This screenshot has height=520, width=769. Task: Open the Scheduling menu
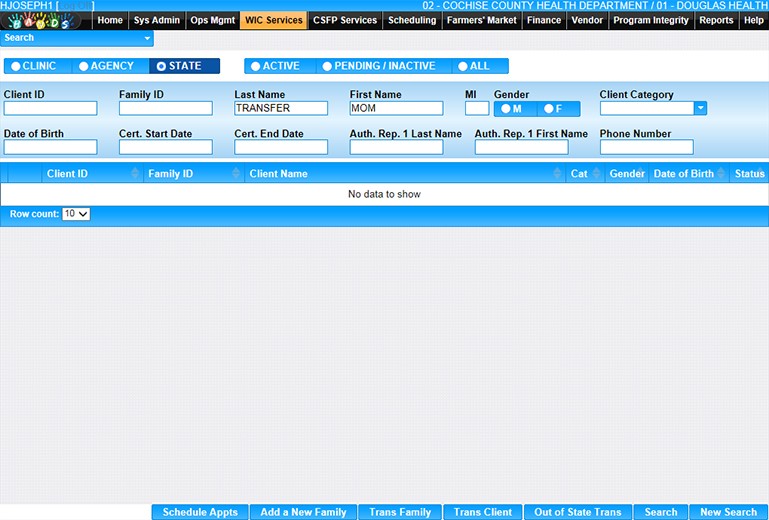click(412, 20)
